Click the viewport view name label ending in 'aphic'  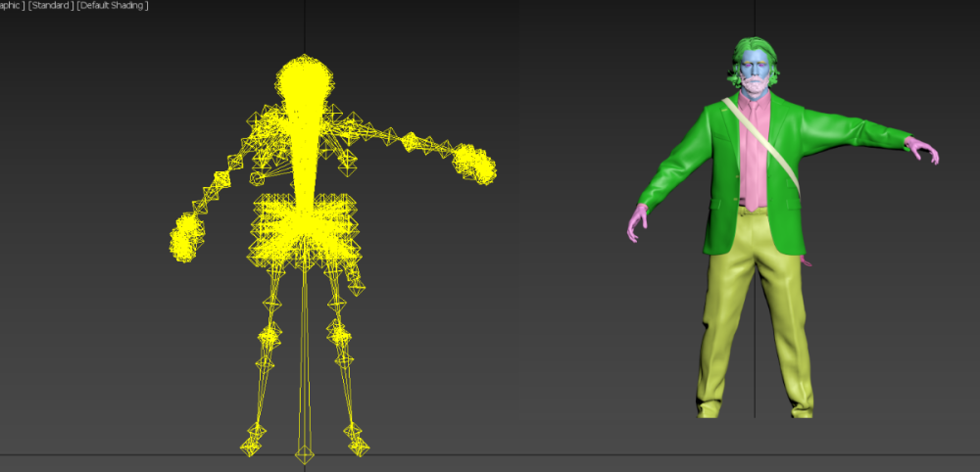[12, 6]
